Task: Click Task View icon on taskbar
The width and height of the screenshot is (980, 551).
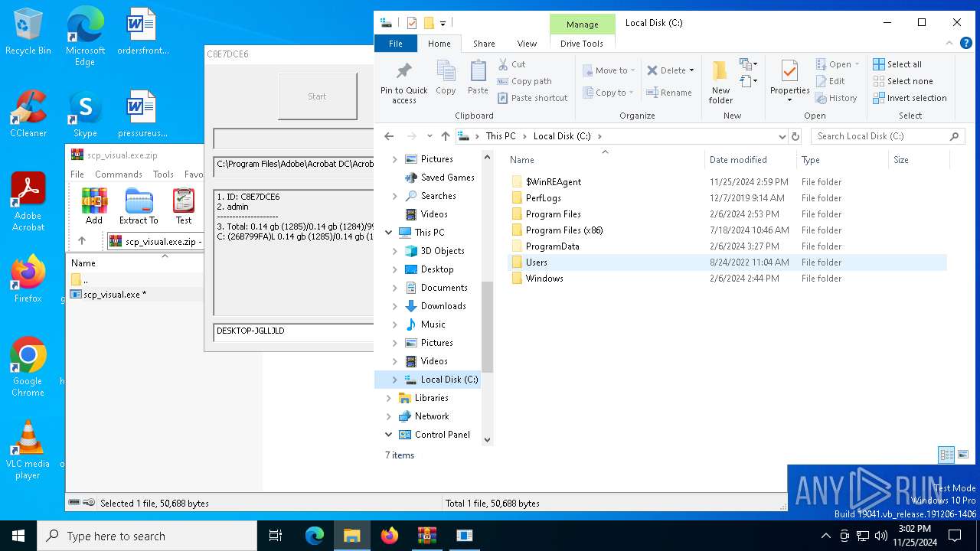Action: click(x=276, y=536)
